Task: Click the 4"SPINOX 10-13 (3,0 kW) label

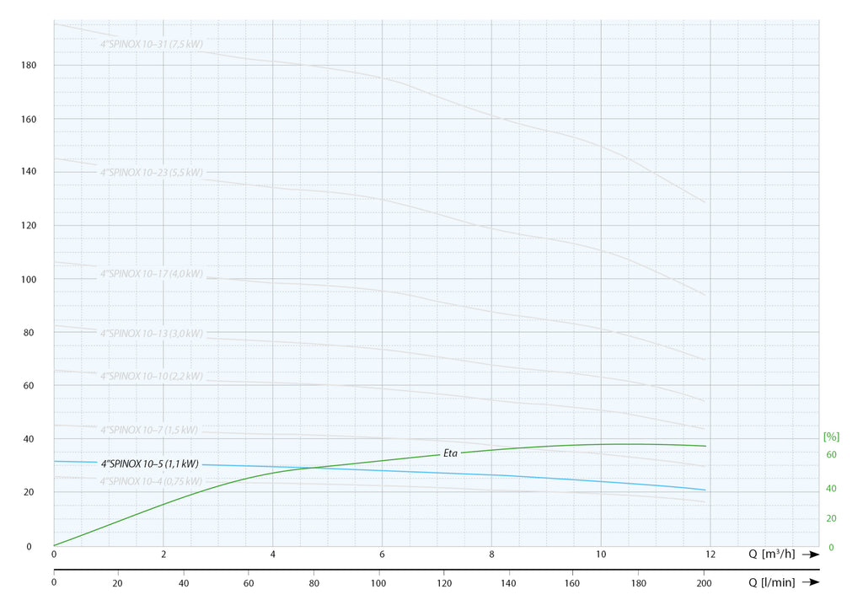Action: click(152, 333)
